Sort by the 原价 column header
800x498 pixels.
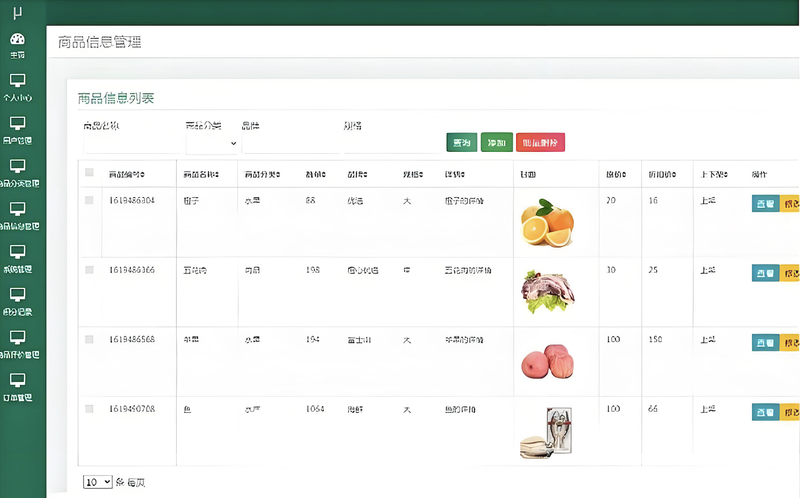614,174
